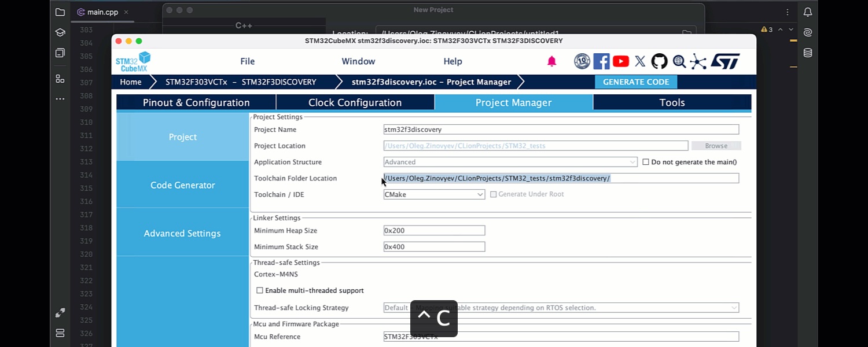868x347 pixels.
Task: Click the Toolchain Folder Location field
Action: pos(561,178)
